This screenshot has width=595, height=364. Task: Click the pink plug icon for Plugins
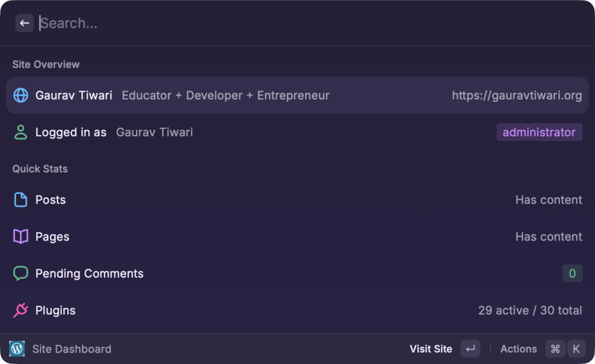pyautogui.click(x=20, y=310)
